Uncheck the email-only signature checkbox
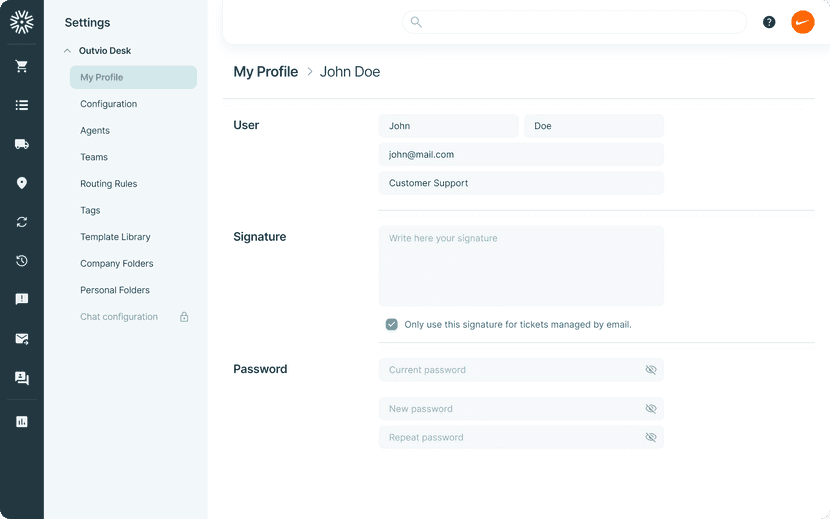This screenshot has height=519, width=830. 392,324
